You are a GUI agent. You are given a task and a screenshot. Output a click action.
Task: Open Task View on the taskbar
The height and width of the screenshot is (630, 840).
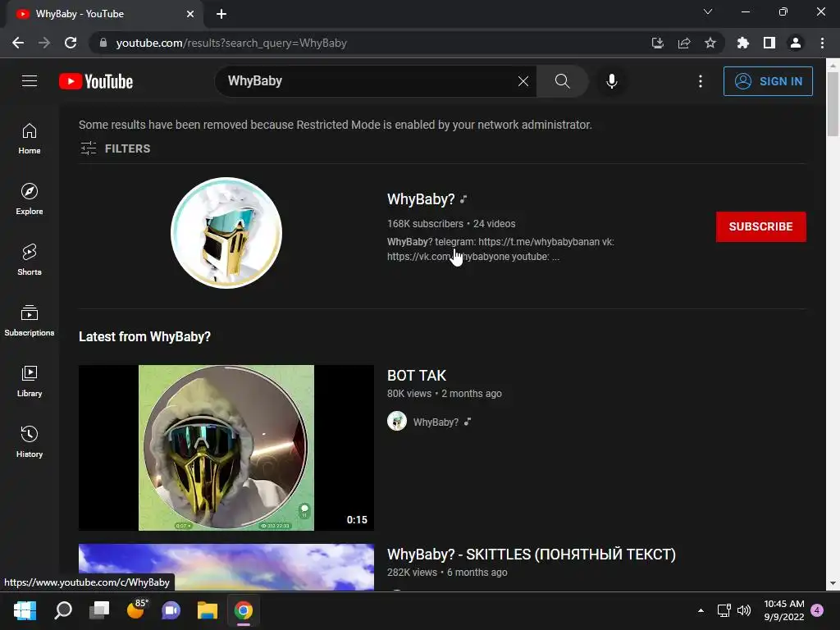click(x=99, y=610)
